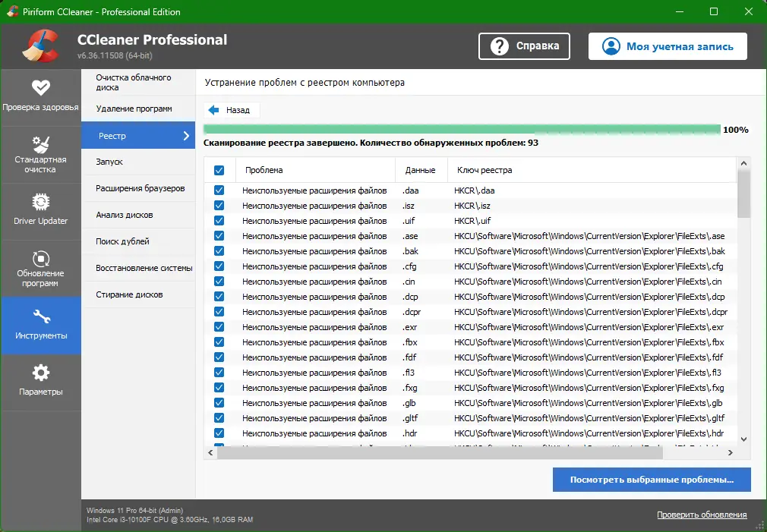Viewport: 767px width, 532px height.
Task: Click the v6.36.11508 version text
Action: point(115,55)
